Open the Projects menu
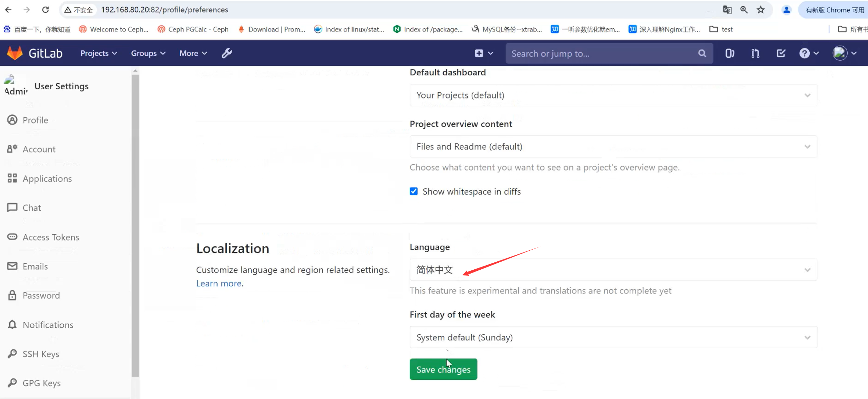The image size is (868, 399). 98,53
